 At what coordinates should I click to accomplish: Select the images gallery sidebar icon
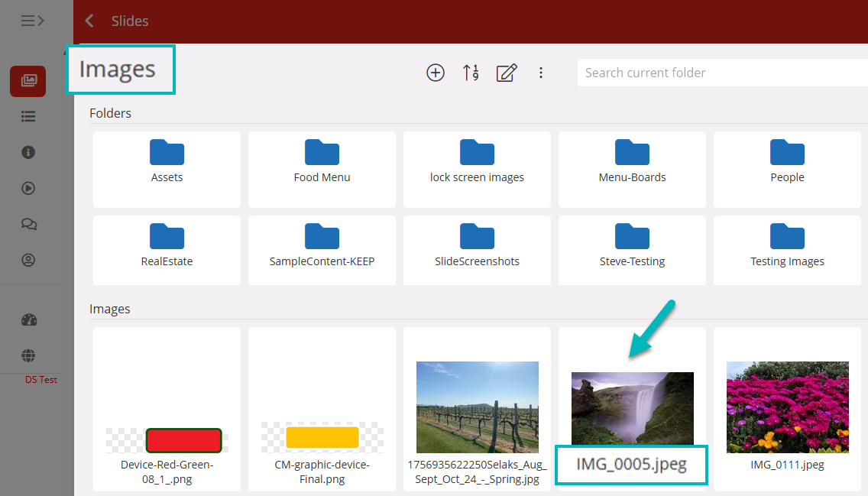pyautogui.click(x=28, y=81)
